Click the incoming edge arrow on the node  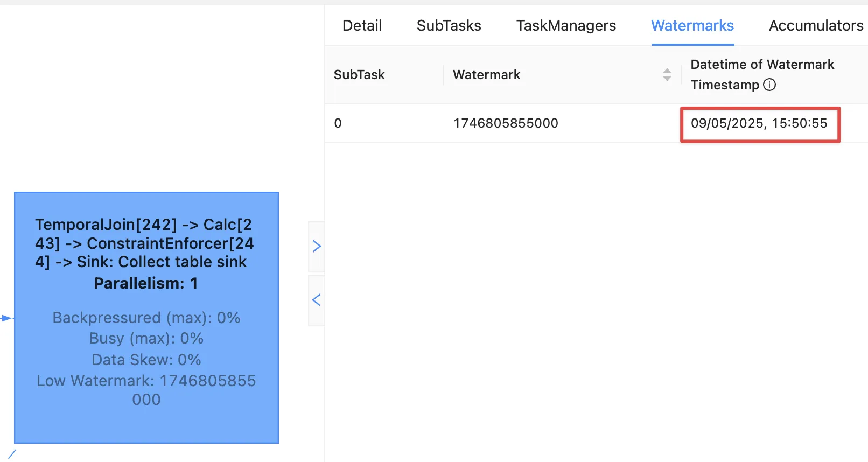6,318
